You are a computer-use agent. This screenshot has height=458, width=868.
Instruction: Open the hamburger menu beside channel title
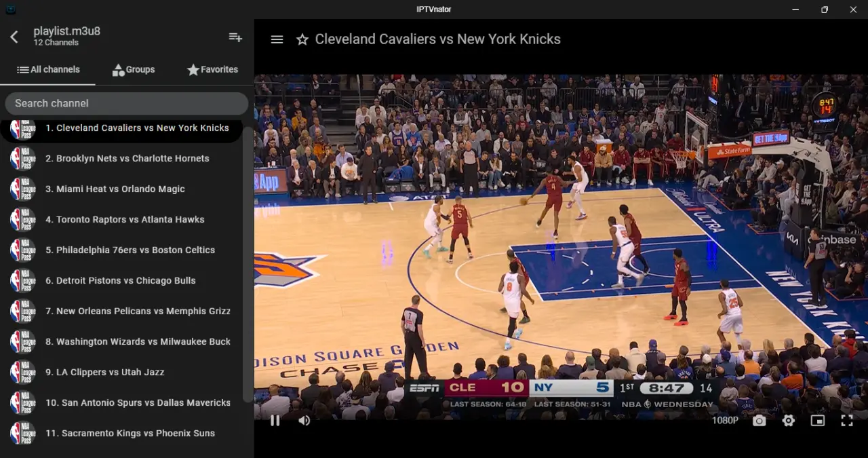point(277,39)
